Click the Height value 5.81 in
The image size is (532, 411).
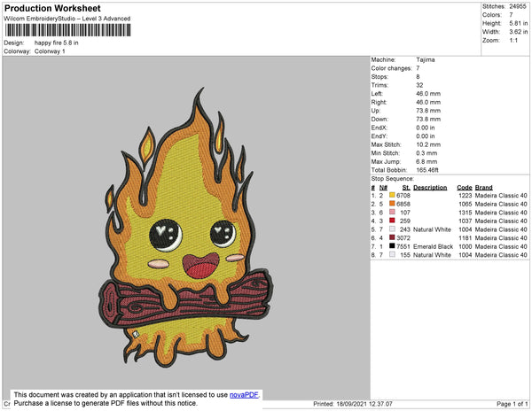pos(519,23)
